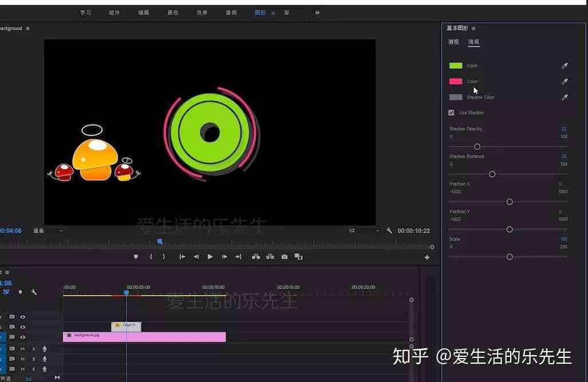This screenshot has width=588, height=382.
Task: Uncheck the Use Shadow checkbox
Action: coord(451,112)
